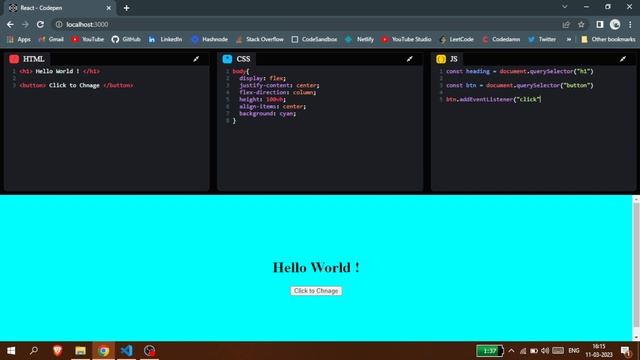
Task: Click the button tag line in HTML
Action: coord(76,85)
